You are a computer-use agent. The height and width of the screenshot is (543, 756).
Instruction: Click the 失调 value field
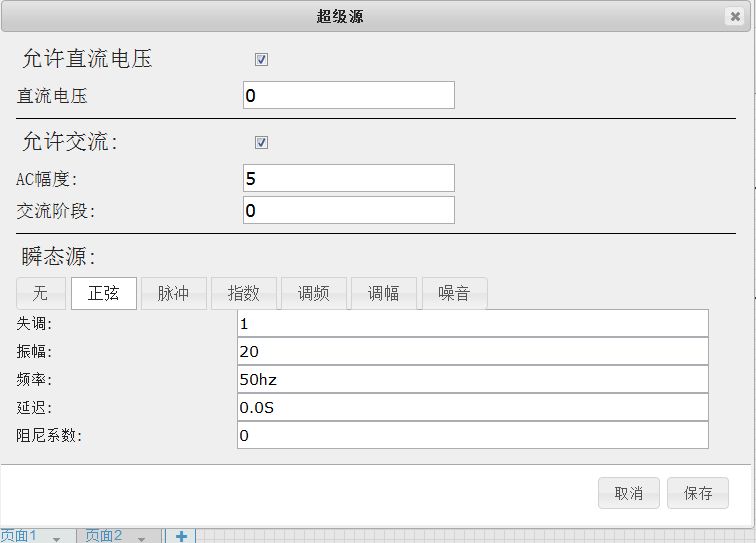point(472,323)
